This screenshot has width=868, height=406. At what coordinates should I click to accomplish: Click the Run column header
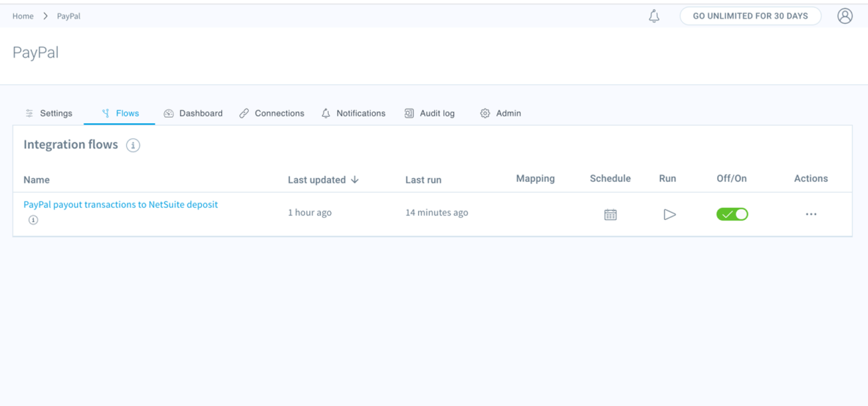[667, 179]
